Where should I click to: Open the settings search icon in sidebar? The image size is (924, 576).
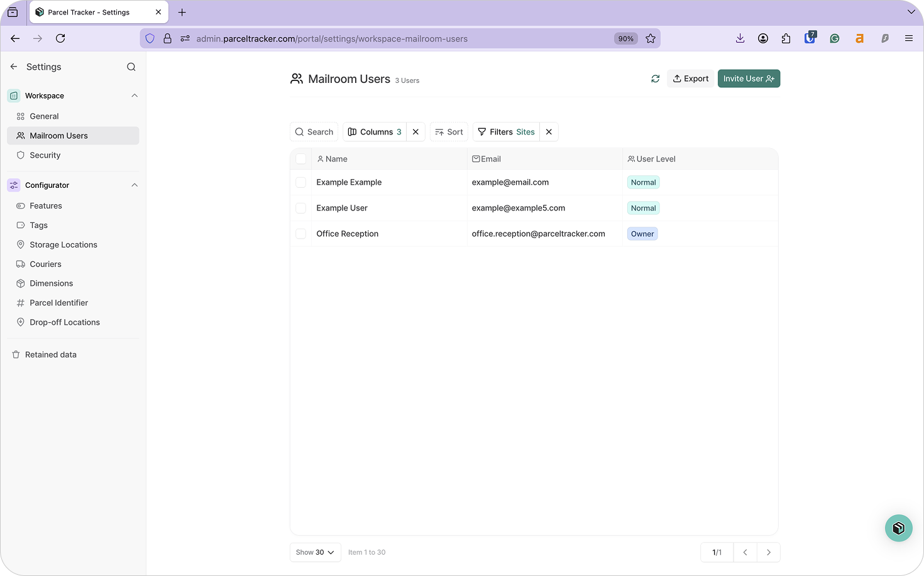[131, 67]
